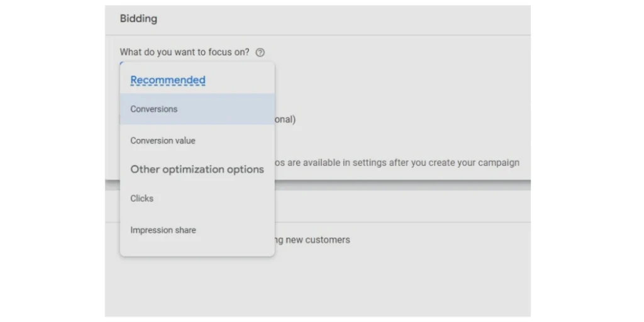Open help icon beside focus question

(x=260, y=53)
